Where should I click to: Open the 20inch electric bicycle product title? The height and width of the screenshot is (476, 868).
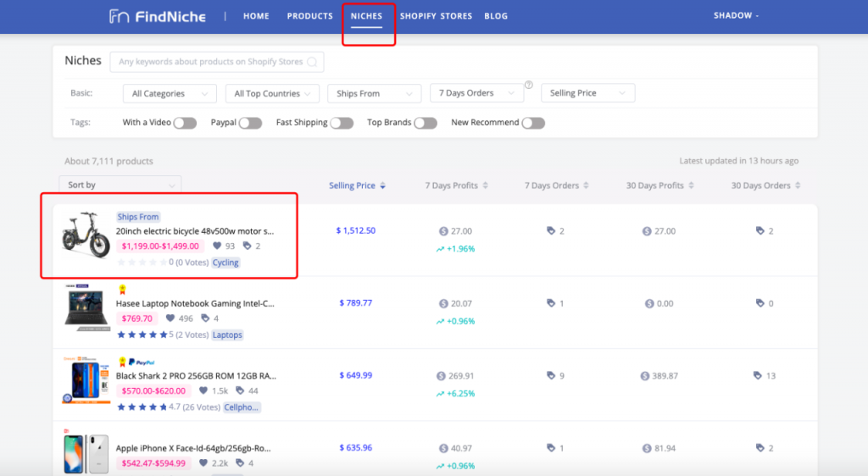[x=195, y=231]
